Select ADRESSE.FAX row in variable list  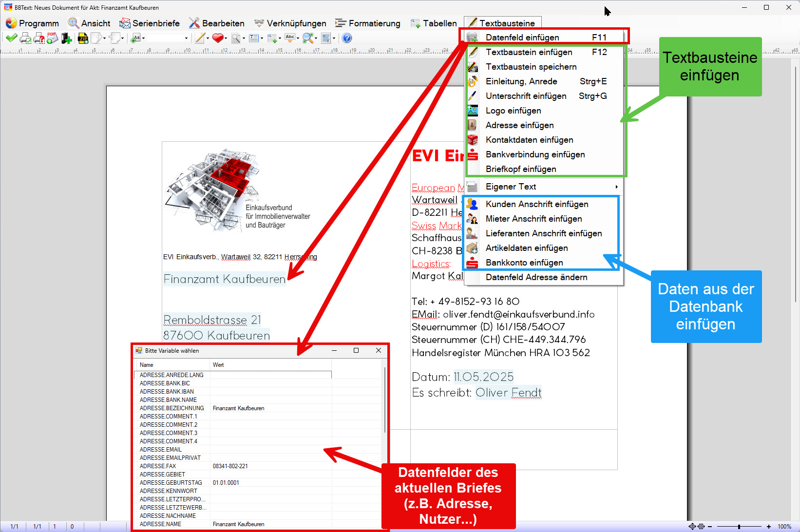(233, 466)
